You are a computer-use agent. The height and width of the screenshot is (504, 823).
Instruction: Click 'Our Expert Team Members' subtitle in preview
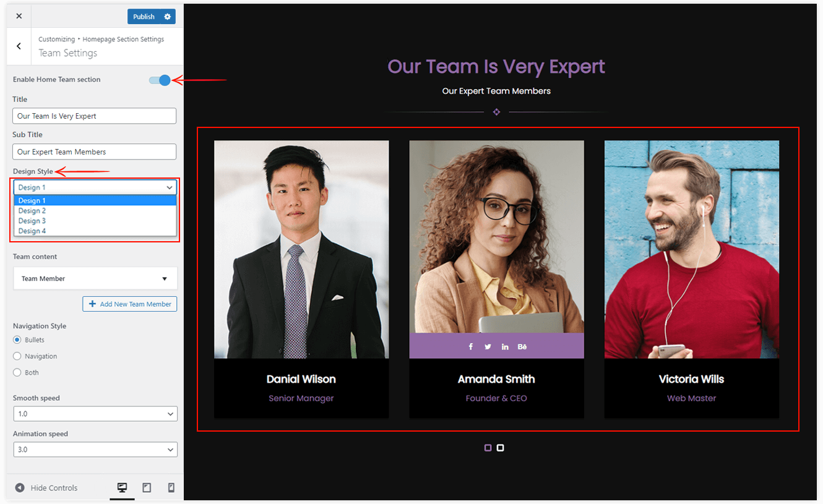(x=496, y=91)
